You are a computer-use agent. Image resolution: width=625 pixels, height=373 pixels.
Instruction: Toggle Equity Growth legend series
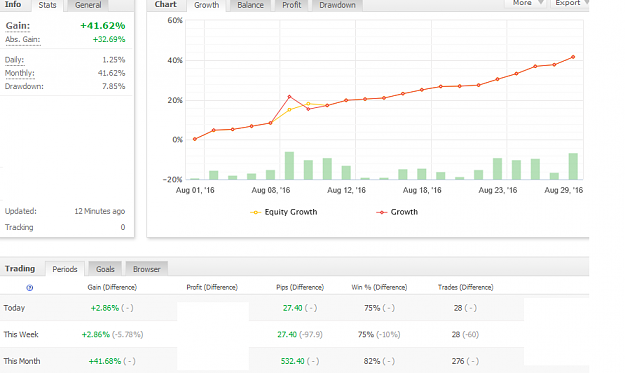point(283,212)
